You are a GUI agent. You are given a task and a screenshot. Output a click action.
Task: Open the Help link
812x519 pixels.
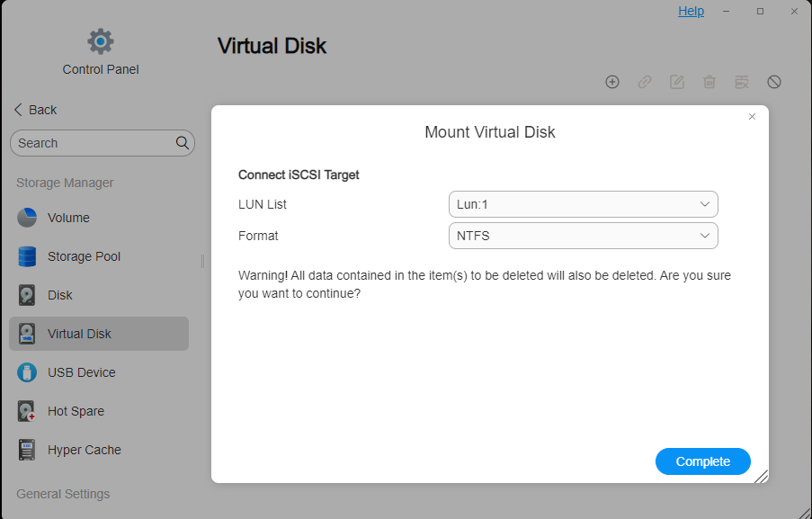tap(691, 11)
